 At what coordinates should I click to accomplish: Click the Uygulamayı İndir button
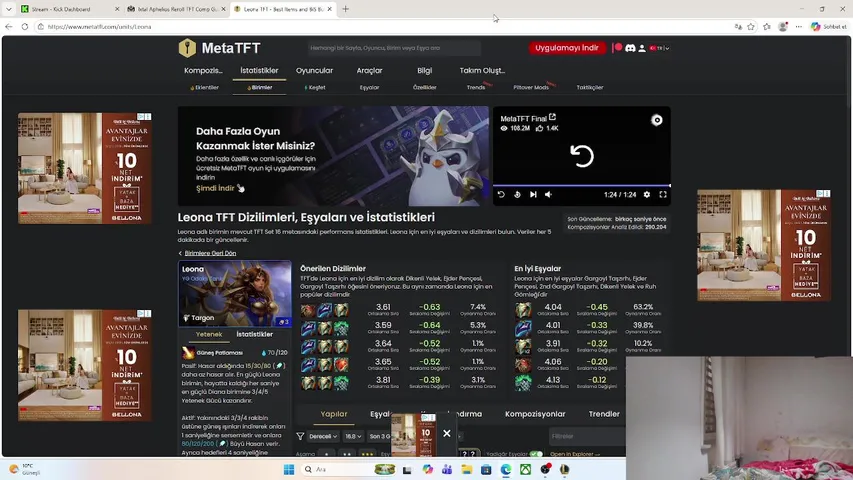coord(566,48)
